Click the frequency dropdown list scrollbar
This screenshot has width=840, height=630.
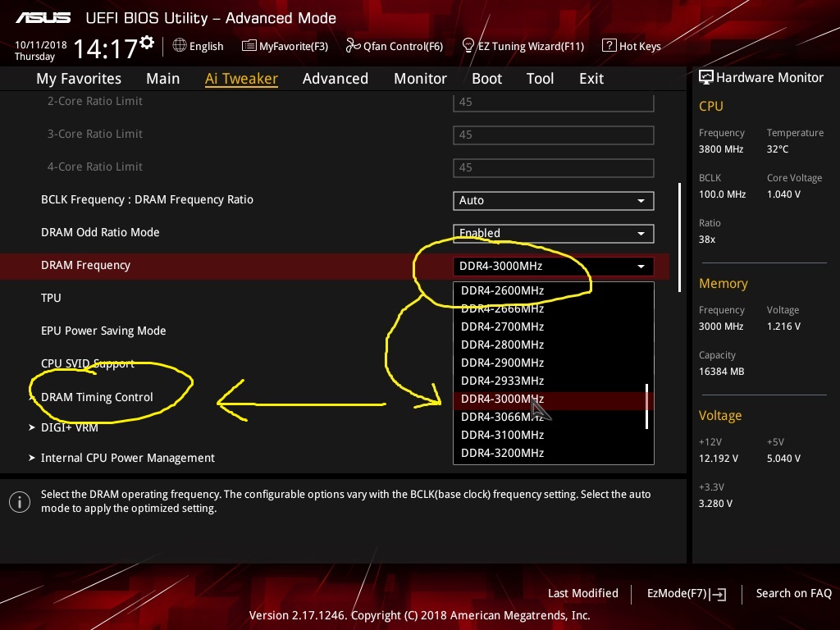(647, 406)
